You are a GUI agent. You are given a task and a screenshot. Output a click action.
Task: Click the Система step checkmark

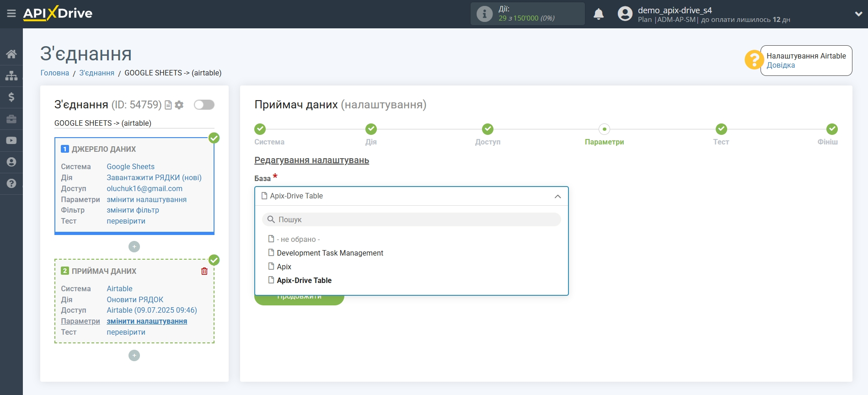pyautogui.click(x=260, y=129)
